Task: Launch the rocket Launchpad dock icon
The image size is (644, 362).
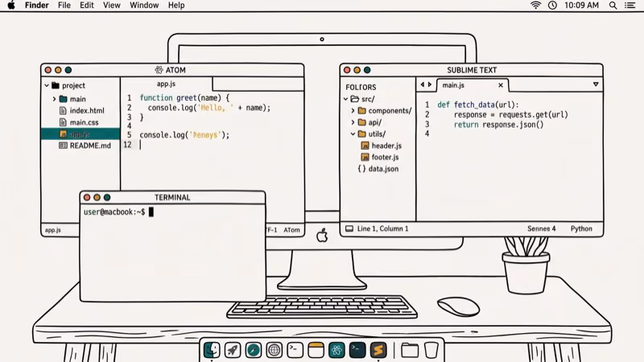Action: point(233,350)
